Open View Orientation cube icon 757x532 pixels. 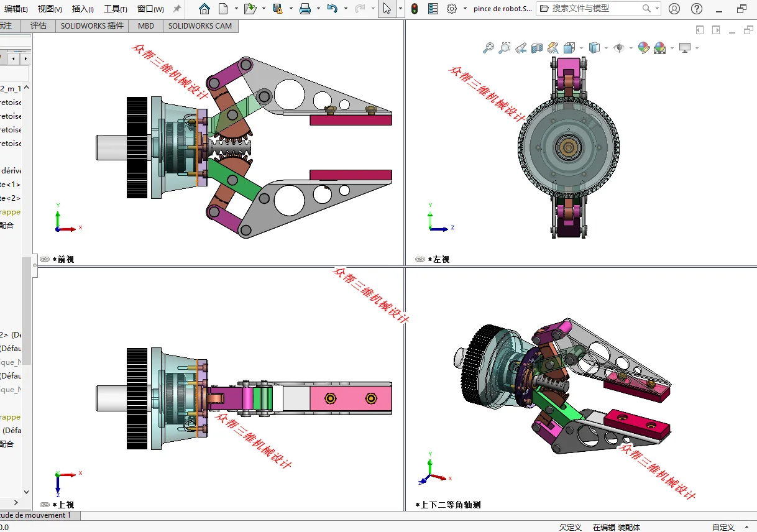[569, 48]
